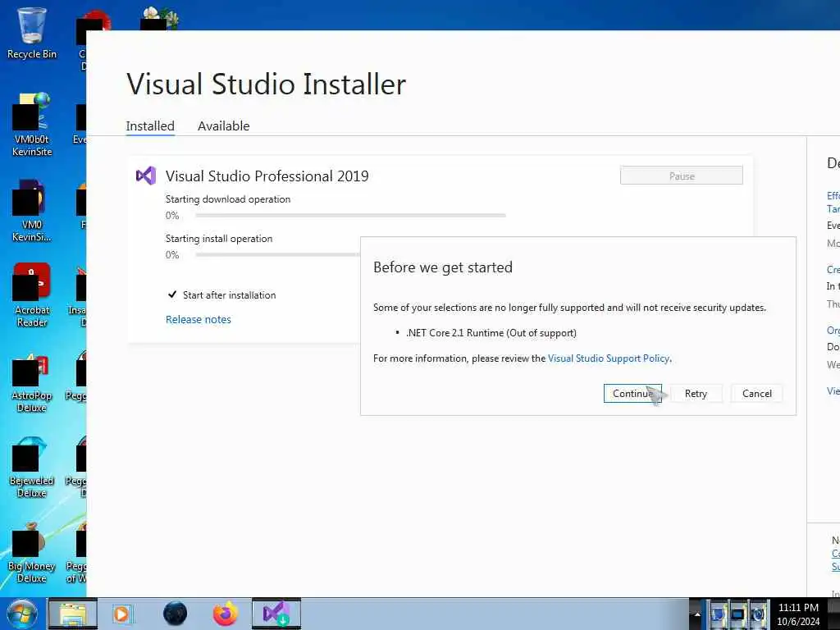Click the Retry button in the dialog
Viewport: 840px width, 630px height.
pyautogui.click(x=696, y=393)
